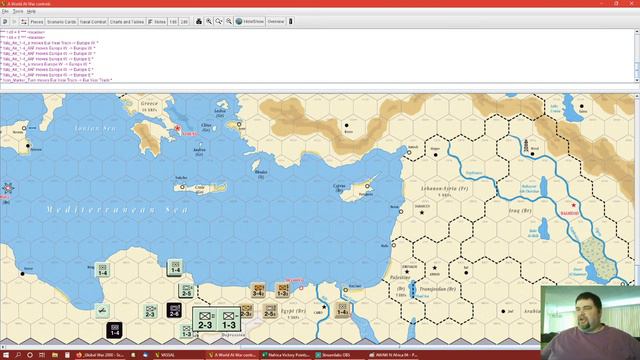
Task: Toggle Hide/Show pieces globe button
Action: point(250,22)
